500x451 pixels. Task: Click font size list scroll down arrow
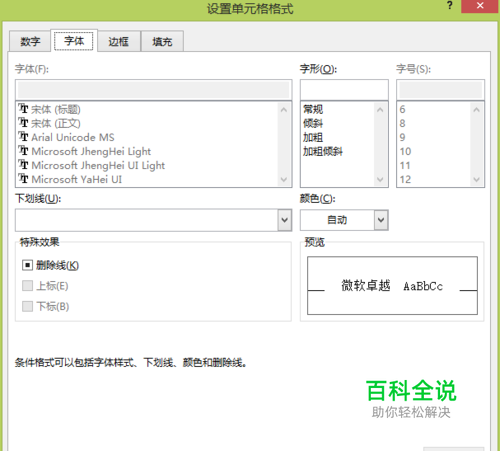(476, 179)
